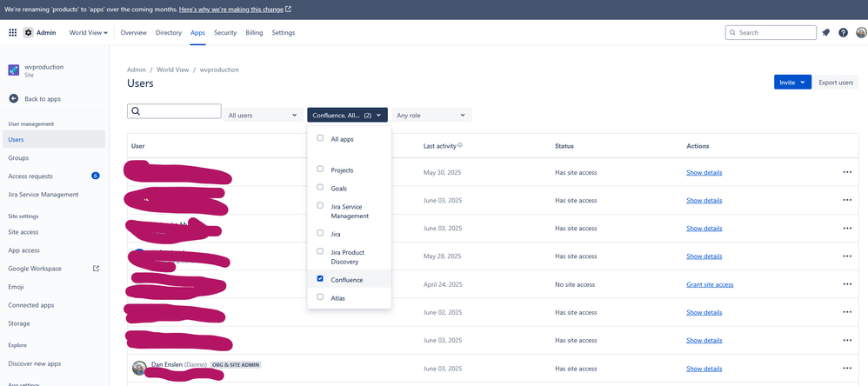Click the Admin gear logo icon

coord(28,33)
